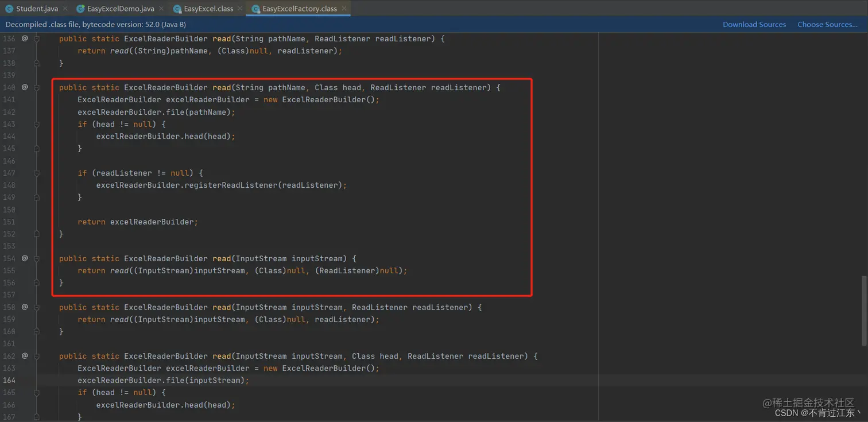868x422 pixels.
Task: Select the EasyExcelFactory.class tab
Action: (299, 9)
